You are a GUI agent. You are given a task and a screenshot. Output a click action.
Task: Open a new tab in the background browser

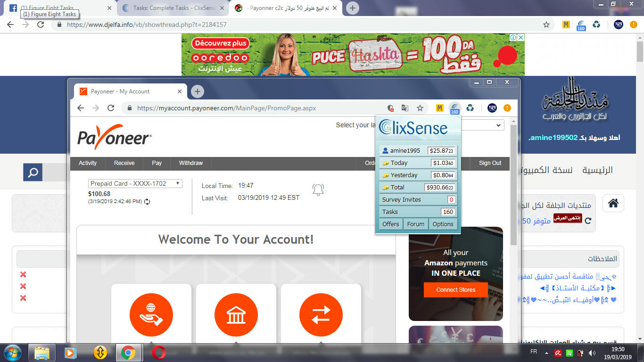point(353,8)
